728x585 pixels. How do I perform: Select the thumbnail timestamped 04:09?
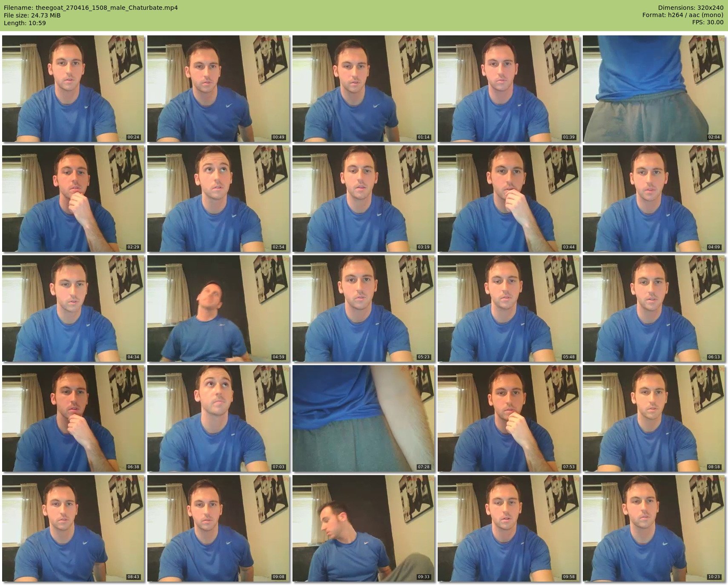pyautogui.click(x=654, y=199)
